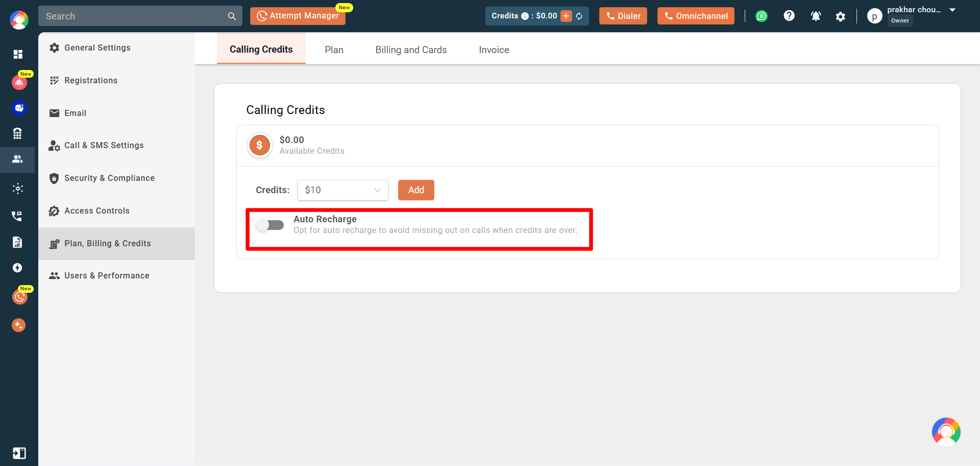Click the search magnifier icon
980x466 pixels.
click(232, 16)
